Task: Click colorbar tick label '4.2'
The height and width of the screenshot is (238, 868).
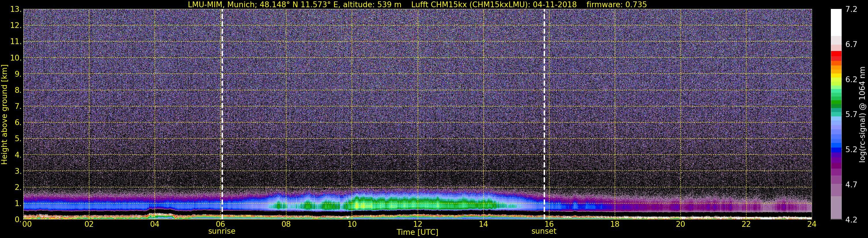Action: (851, 220)
